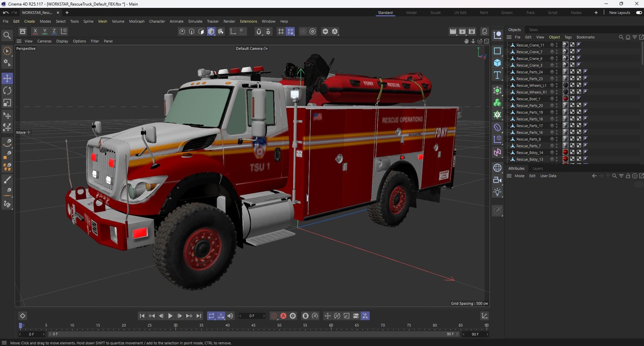Click the Paint brush tool
This screenshot has height=346, width=644.
pyautogui.click(x=7, y=180)
